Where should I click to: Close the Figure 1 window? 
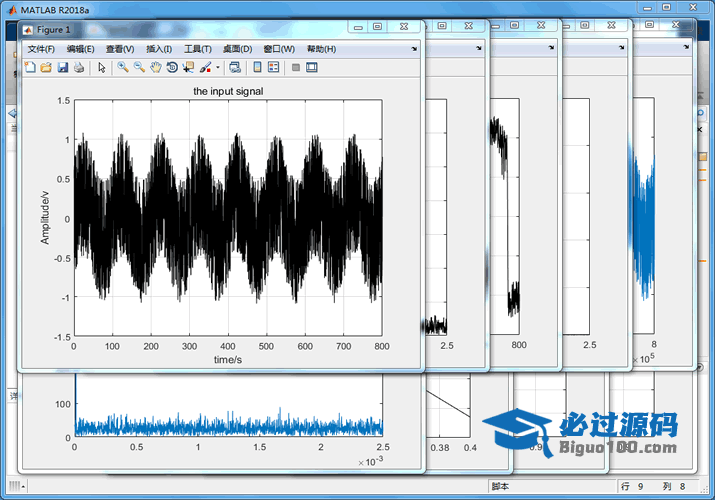pyautogui.click(x=404, y=26)
